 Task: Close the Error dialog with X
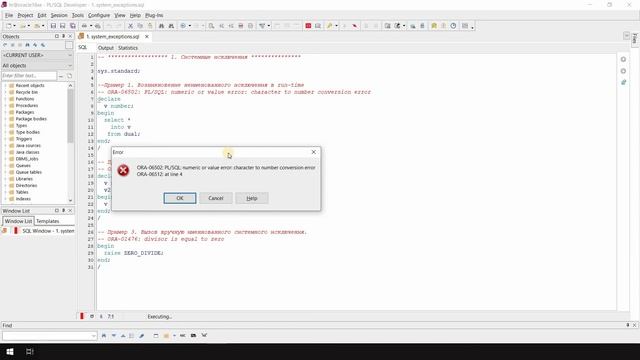(313, 152)
